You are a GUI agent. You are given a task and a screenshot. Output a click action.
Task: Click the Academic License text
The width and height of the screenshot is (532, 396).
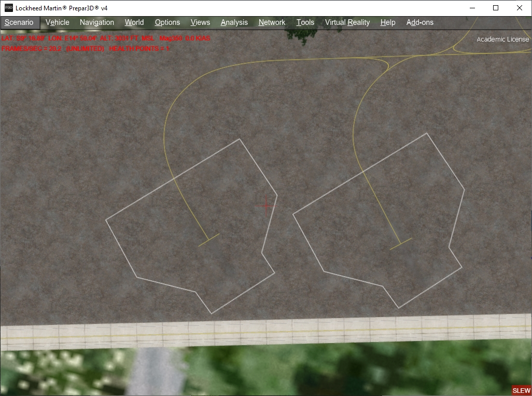[502, 39]
